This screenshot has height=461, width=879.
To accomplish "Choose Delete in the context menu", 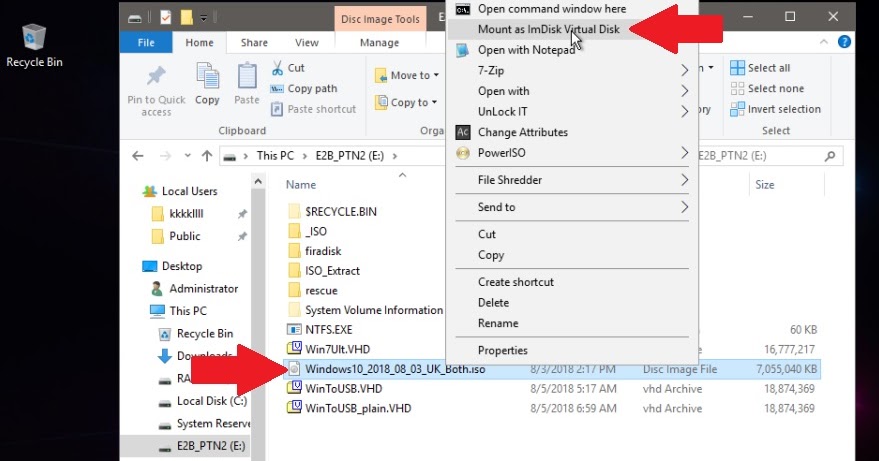I will (572, 303).
